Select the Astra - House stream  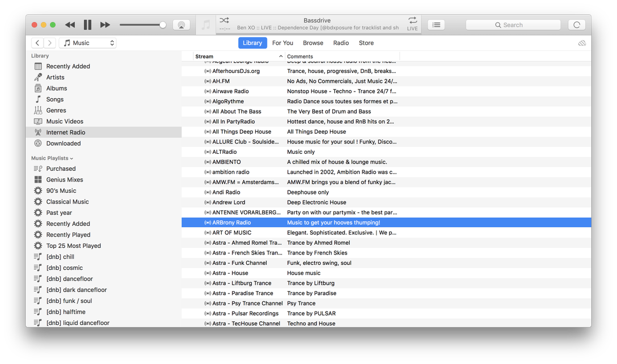coord(386,273)
